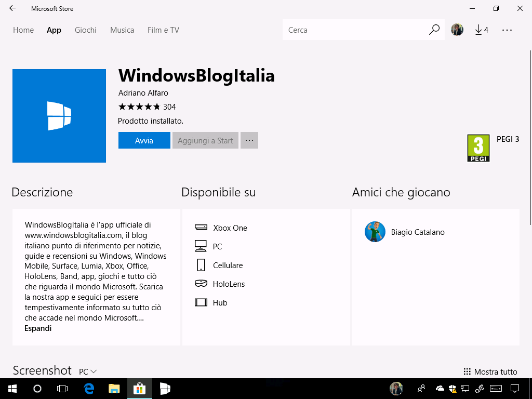
Task: Click the Mostra tutto grid icon
Action: click(467, 371)
